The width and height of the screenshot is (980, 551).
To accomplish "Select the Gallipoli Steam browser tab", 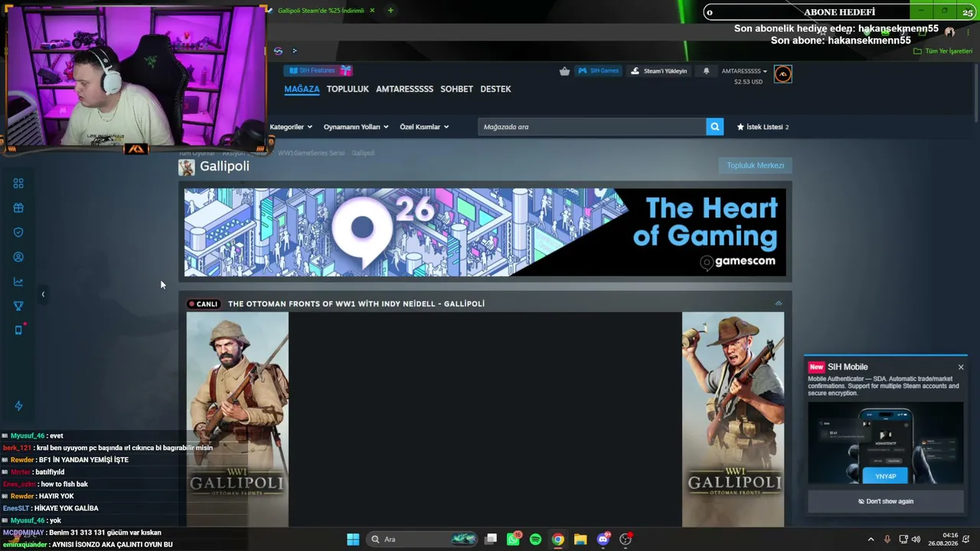I will tap(322, 11).
